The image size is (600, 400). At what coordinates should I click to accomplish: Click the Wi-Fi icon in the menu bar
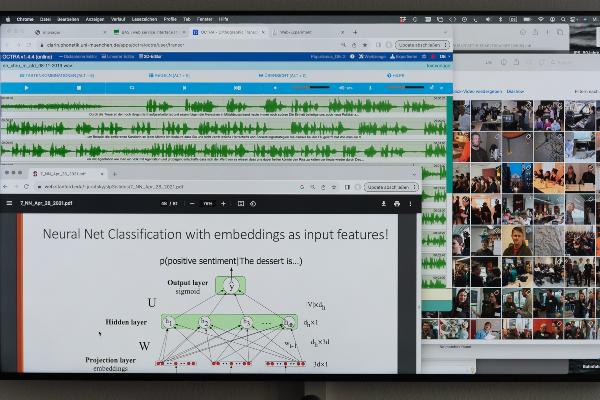540,19
